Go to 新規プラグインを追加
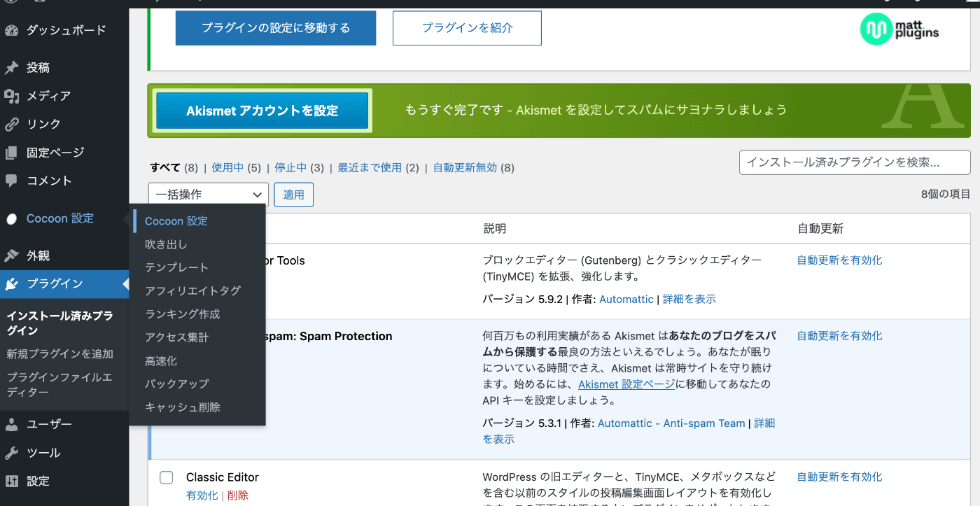 pyautogui.click(x=60, y=354)
